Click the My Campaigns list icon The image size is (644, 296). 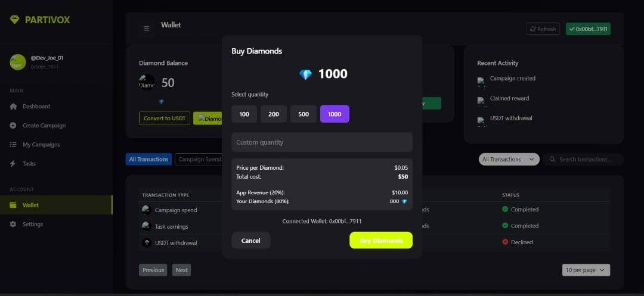tap(13, 144)
